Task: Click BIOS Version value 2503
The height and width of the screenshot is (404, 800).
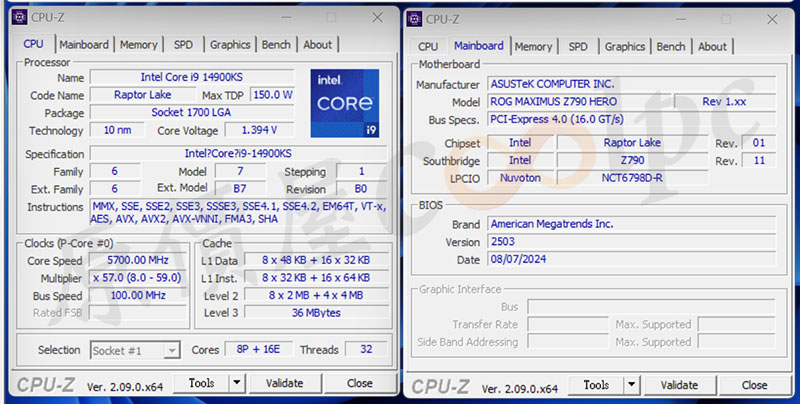Action: [632, 241]
